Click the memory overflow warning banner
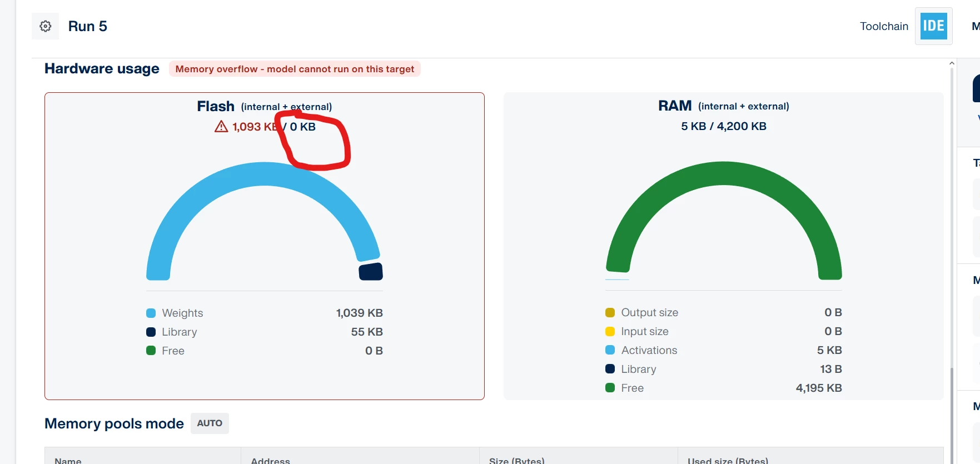 295,69
